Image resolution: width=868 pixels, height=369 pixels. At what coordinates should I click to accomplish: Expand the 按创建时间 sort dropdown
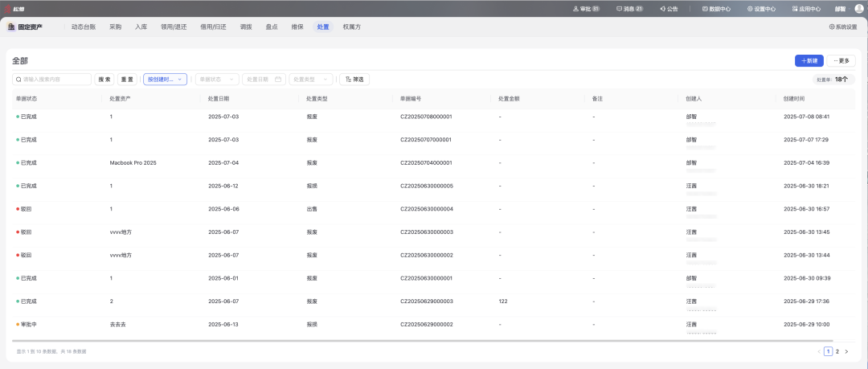[165, 80]
